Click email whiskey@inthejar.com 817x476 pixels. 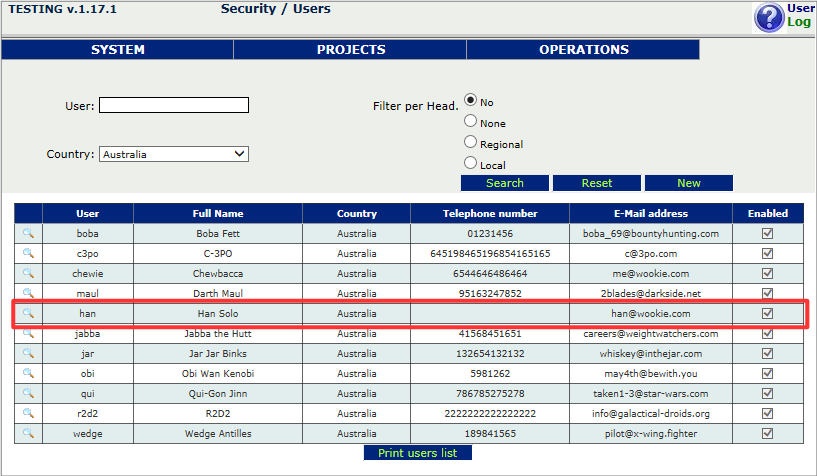[x=651, y=354]
